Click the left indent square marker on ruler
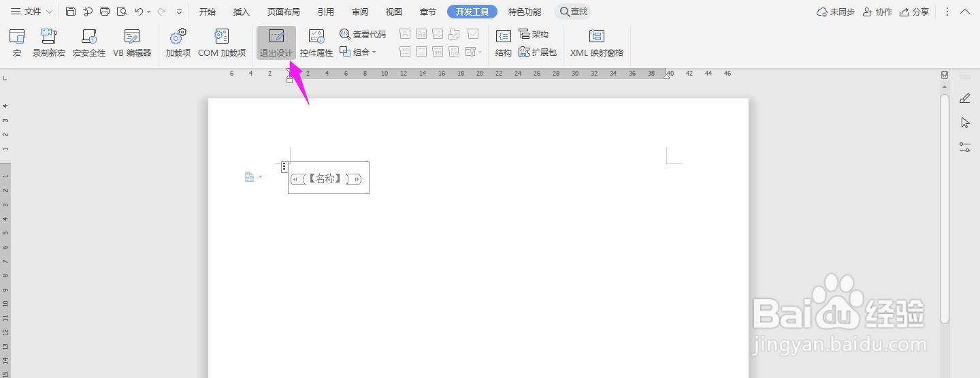The height and width of the screenshot is (378, 980). point(290,80)
